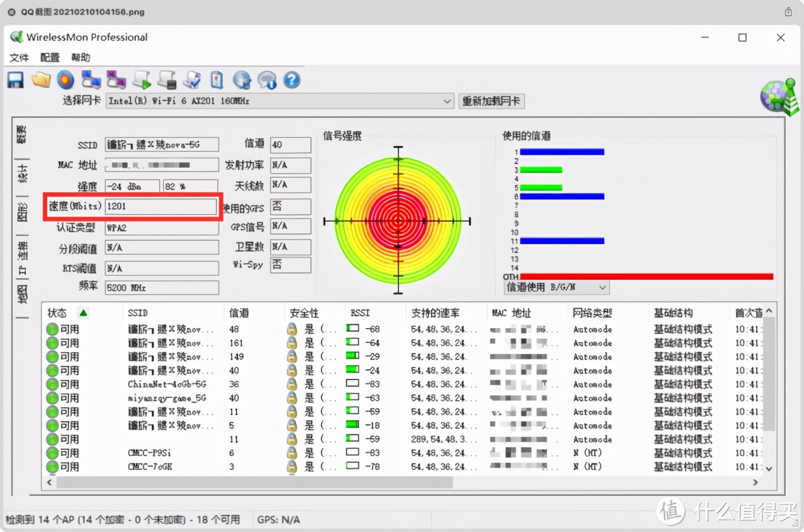Click the padlock icon on the CMCC-P9Si row

pyautogui.click(x=291, y=453)
